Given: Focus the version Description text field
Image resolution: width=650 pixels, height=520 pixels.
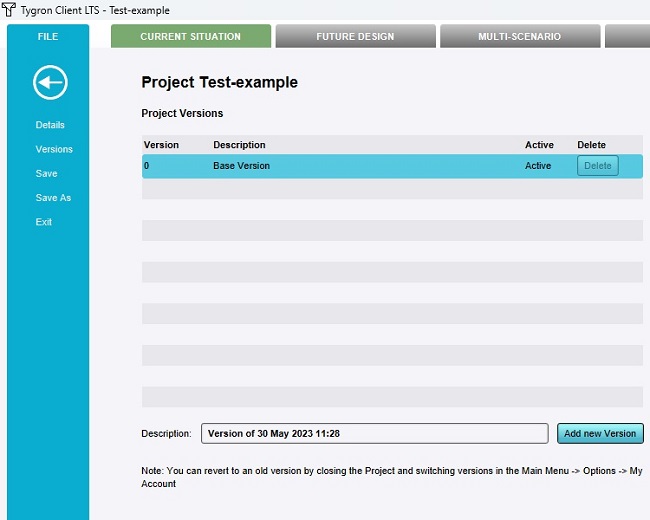Looking at the screenshot, I should coord(374,433).
